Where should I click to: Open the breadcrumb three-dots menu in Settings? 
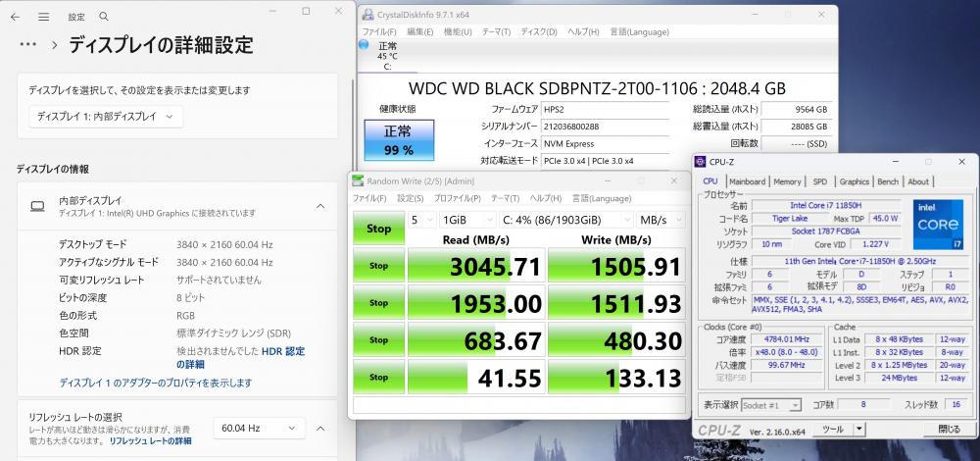[x=29, y=44]
